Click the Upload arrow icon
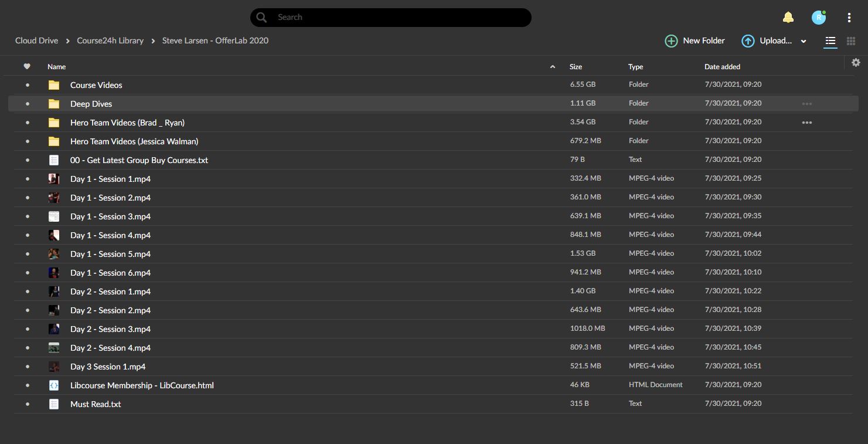This screenshot has width=868, height=444. click(748, 40)
